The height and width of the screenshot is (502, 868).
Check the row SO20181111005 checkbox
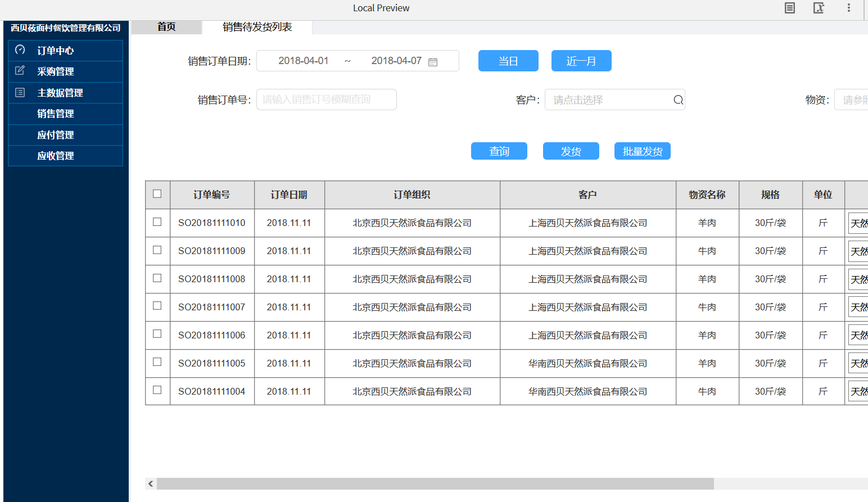157,362
